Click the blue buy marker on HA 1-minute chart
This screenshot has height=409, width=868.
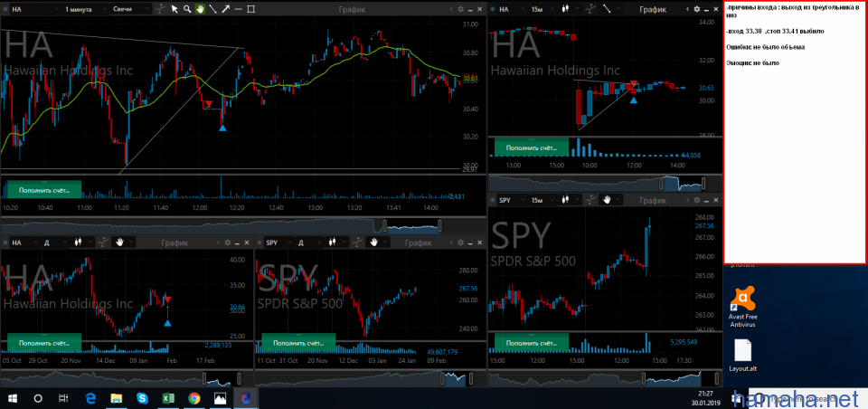[x=222, y=128]
